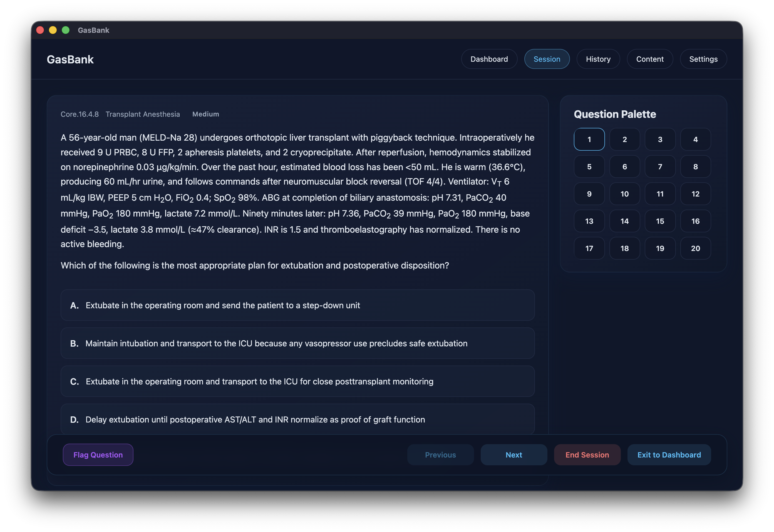The width and height of the screenshot is (774, 532).
Task: Go to Settings
Action: [x=703, y=59]
